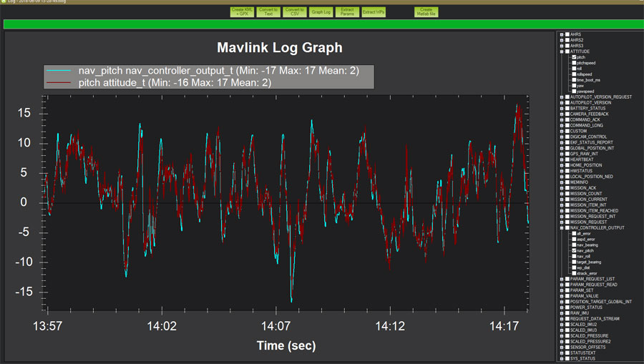Image resolution: width=644 pixels, height=364 pixels.
Task: Select the MISSION_CURRENT tree item
Action: pyautogui.click(x=589, y=200)
